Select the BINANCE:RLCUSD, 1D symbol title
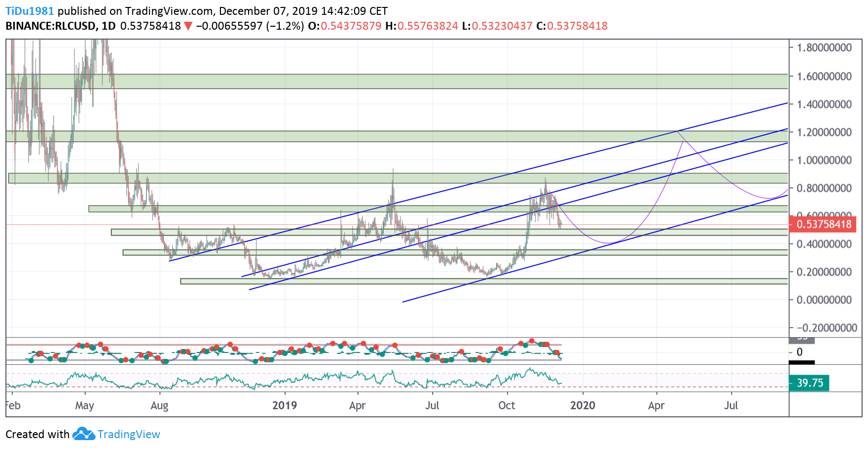868x450 pixels. click(60, 26)
